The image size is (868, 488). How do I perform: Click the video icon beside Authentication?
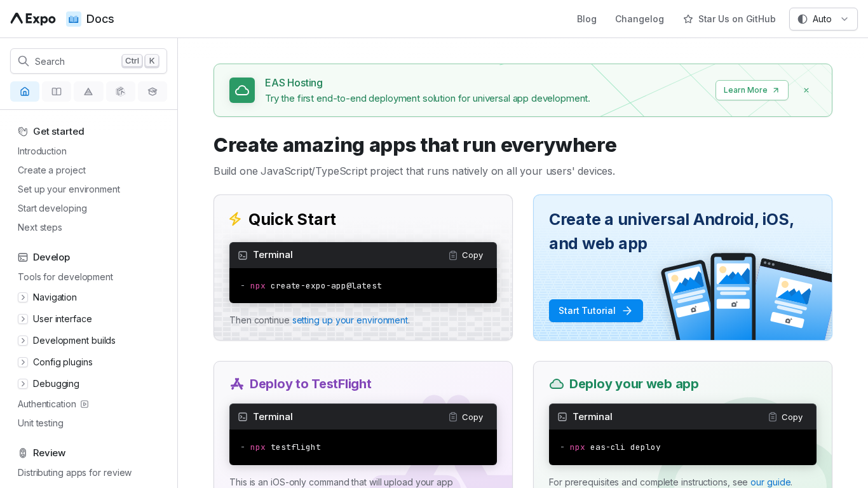pyautogui.click(x=85, y=404)
